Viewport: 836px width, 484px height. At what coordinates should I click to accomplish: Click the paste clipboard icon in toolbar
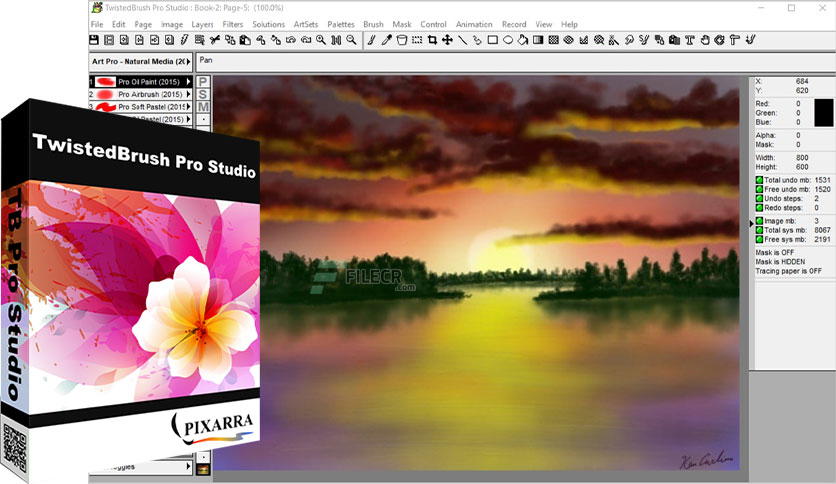245,40
